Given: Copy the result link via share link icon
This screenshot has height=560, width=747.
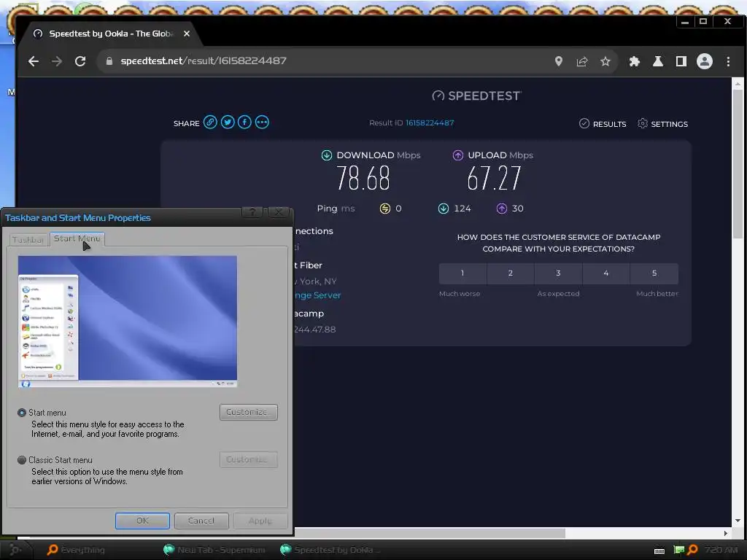Looking at the screenshot, I should (x=210, y=122).
